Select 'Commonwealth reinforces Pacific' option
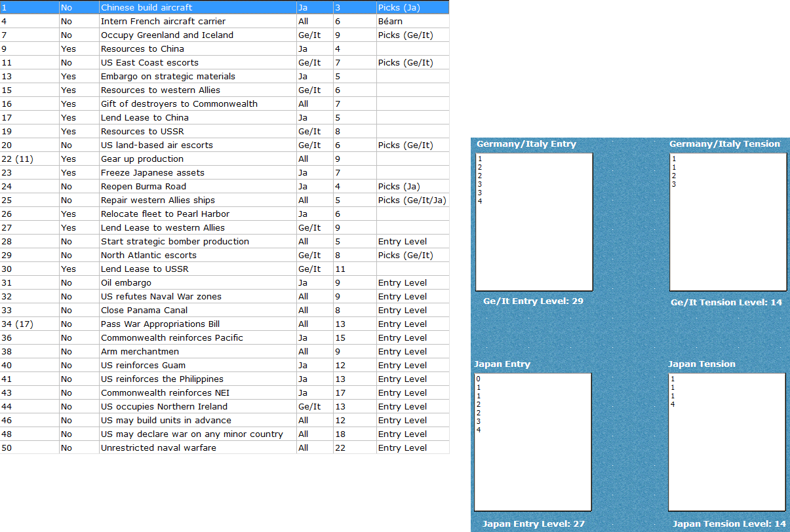This screenshot has width=790, height=532. [x=225, y=337]
